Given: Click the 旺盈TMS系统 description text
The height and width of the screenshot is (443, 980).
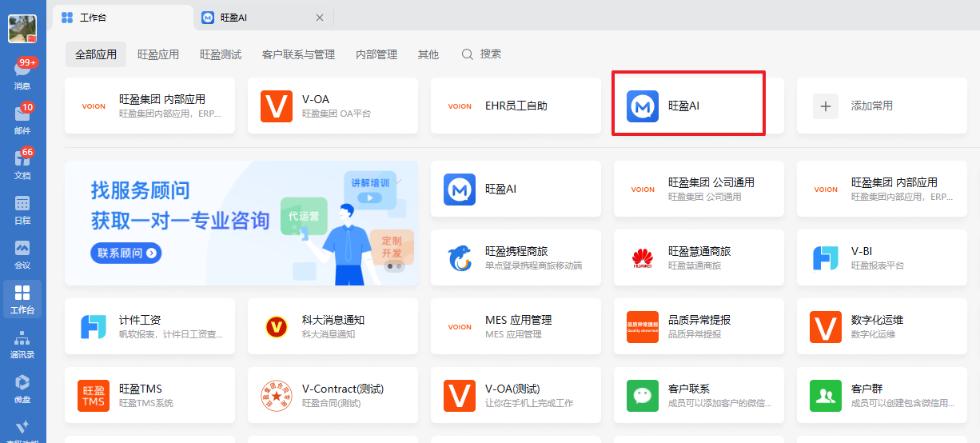Looking at the screenshot, I should tap(146, 403).
